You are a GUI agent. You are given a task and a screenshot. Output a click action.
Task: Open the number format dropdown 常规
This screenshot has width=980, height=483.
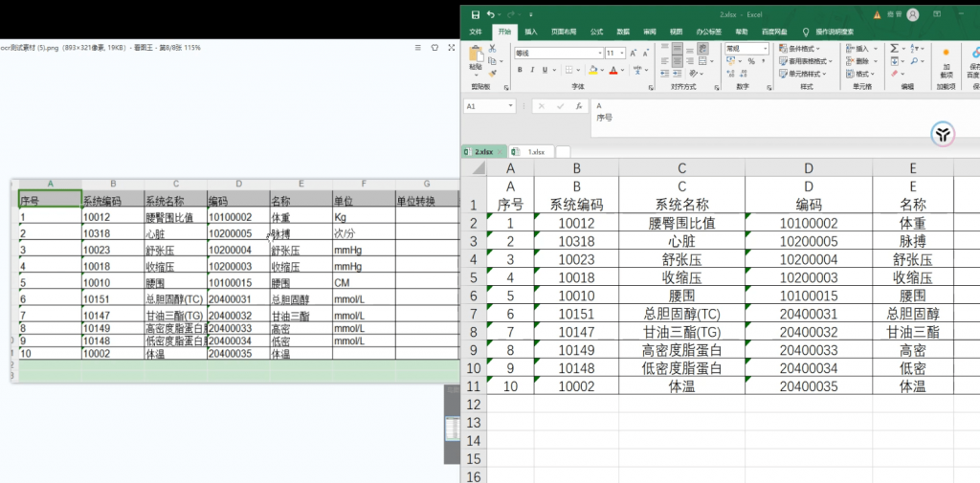(766, 48)
